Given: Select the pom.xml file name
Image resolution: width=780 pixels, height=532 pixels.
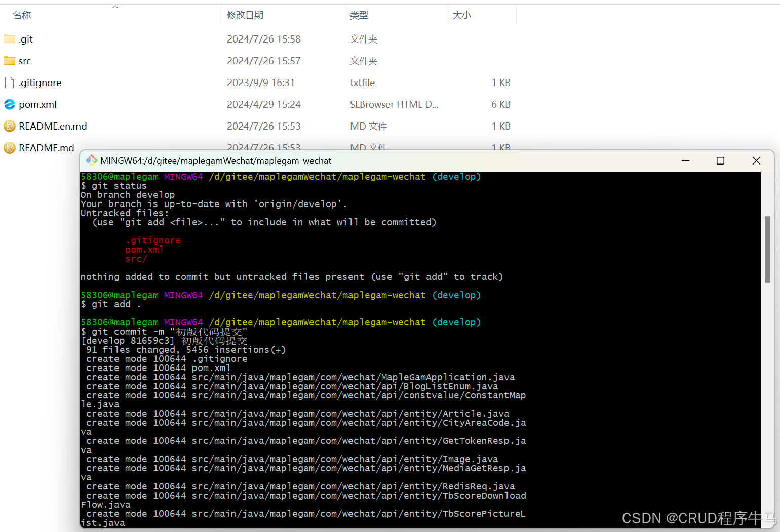Looking at the screenshot, I should [x=37, y=104].
